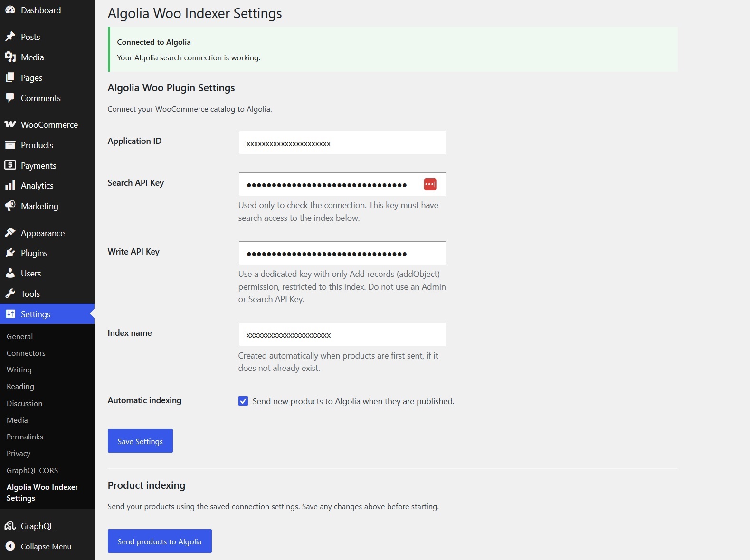Click the WooCommerce logo icon

(10, 124)
